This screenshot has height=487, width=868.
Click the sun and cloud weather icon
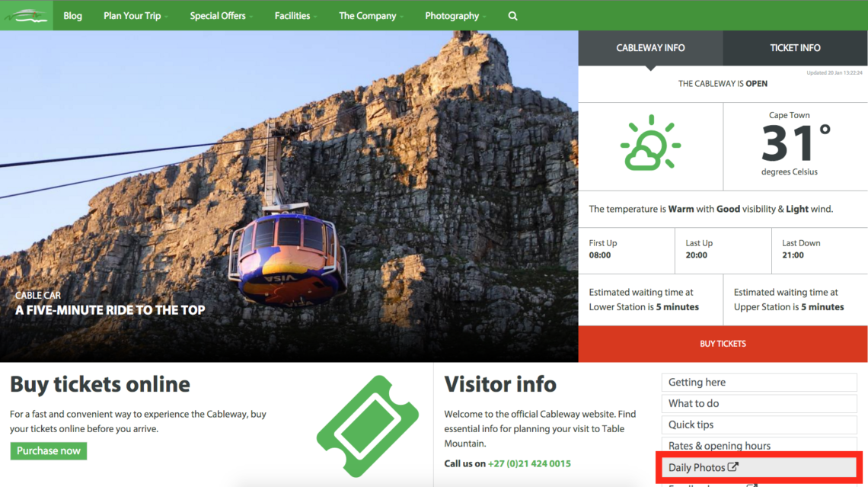click(x=650, y=143)
